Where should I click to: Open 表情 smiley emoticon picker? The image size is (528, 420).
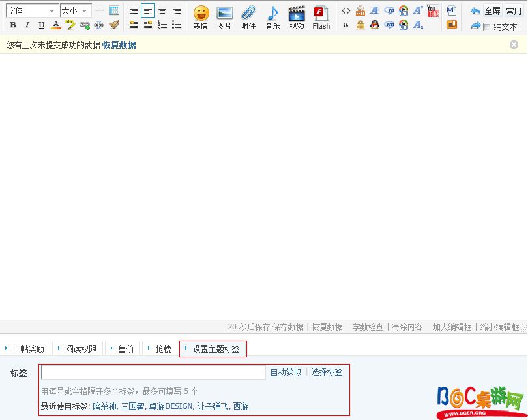pos(201,18)
